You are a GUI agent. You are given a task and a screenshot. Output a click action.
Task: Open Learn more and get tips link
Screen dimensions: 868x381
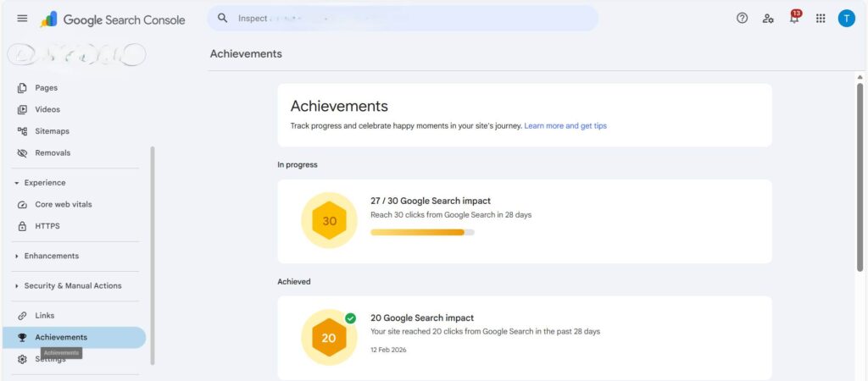[565, 125]
